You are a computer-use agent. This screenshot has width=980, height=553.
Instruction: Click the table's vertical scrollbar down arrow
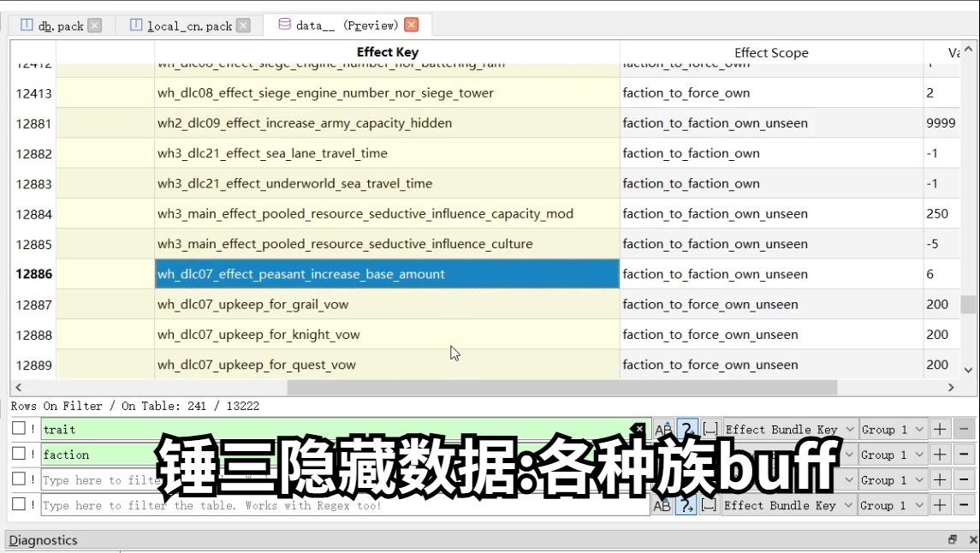click(x=968, y=370)
